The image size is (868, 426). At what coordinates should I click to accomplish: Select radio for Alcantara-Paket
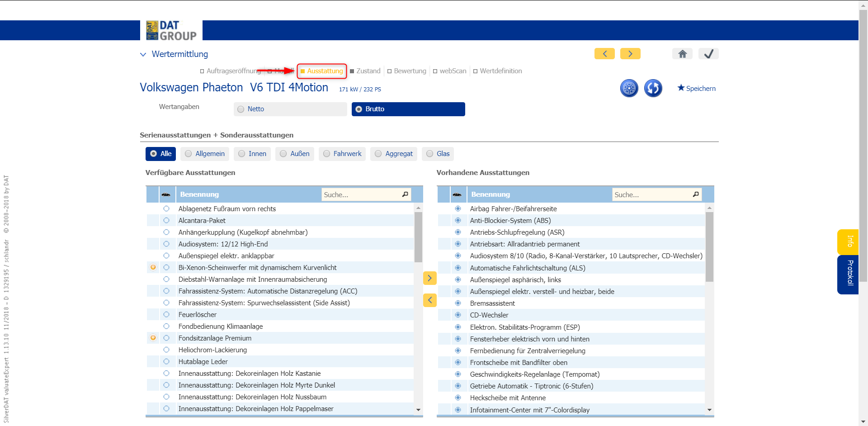click(166, 220)
